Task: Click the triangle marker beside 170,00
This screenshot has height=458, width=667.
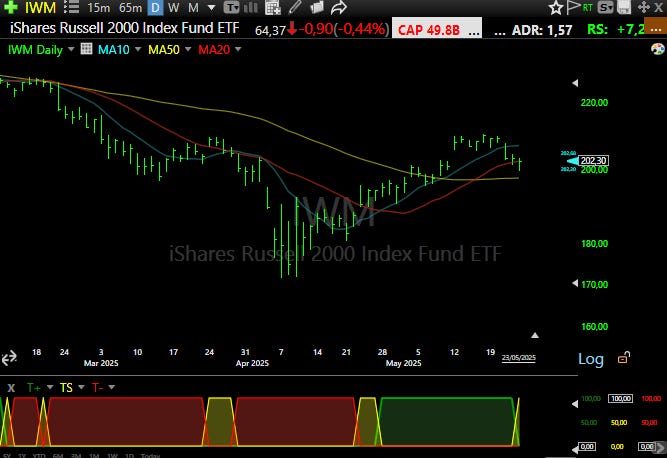Action: (x=575, y=283)
